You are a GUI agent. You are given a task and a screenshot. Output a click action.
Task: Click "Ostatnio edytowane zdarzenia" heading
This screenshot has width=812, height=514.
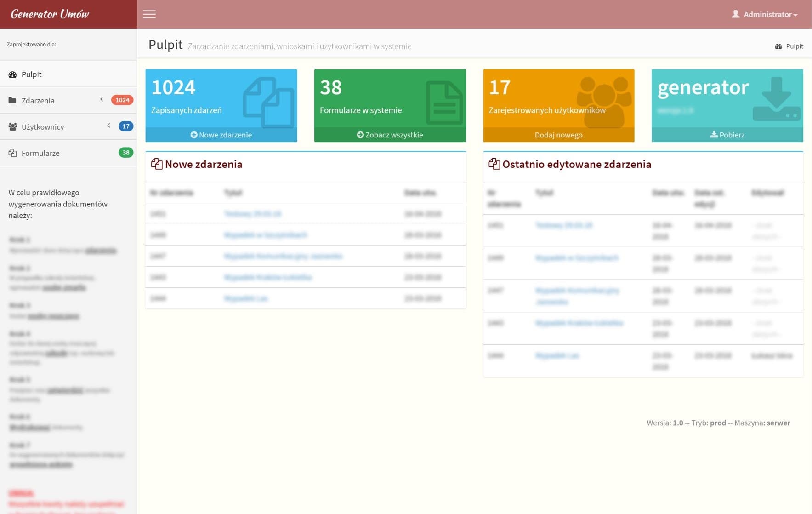(577, 164)
